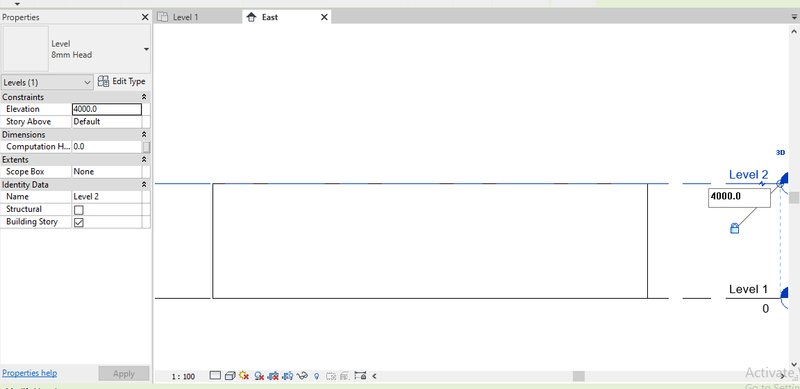Click the lock padlock near Level 2
This screenshot has height=389, width=800.
click(x=735, y=228)
